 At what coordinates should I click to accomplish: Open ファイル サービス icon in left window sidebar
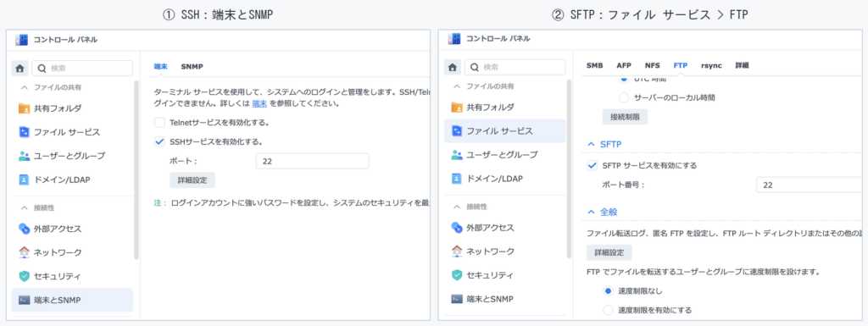(24, 132)
